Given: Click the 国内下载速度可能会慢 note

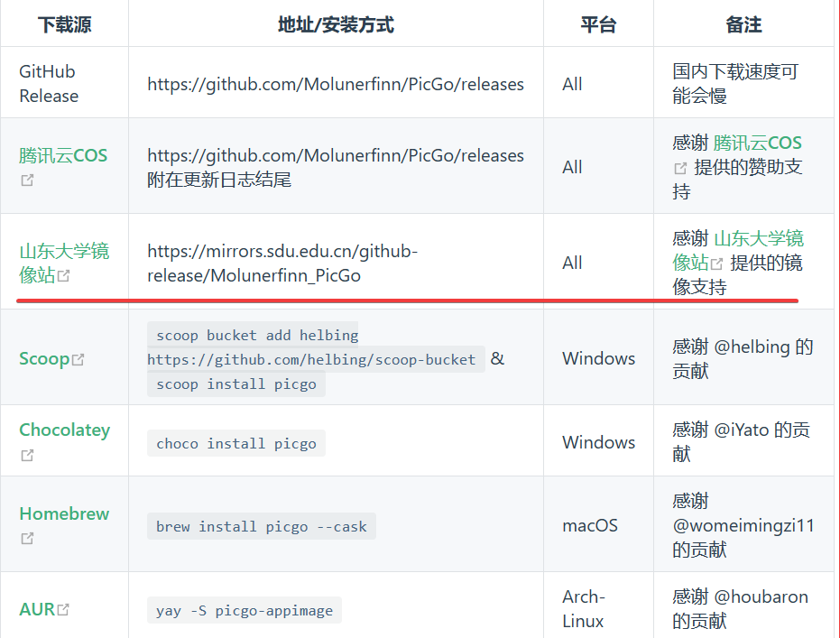Looking at the screenshot, I should tap(735, 84).
